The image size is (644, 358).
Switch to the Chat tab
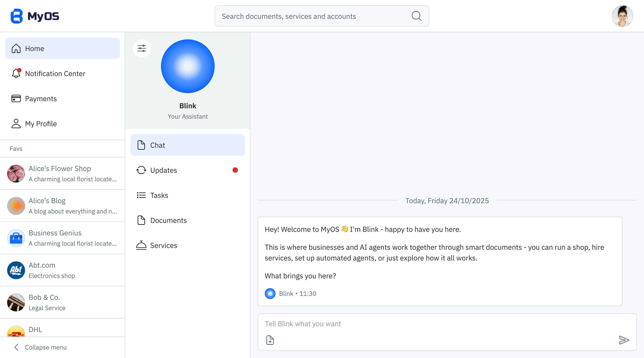click(x=157, y=145)
